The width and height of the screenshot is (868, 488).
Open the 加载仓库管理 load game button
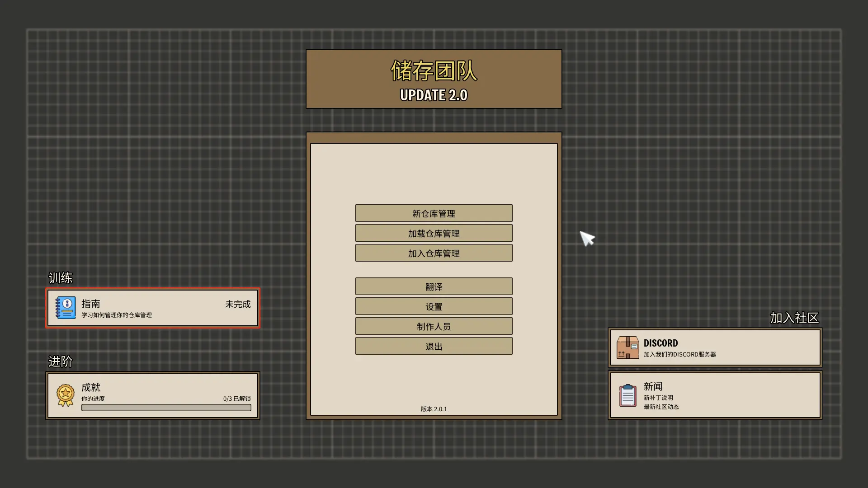coord(434,233)
